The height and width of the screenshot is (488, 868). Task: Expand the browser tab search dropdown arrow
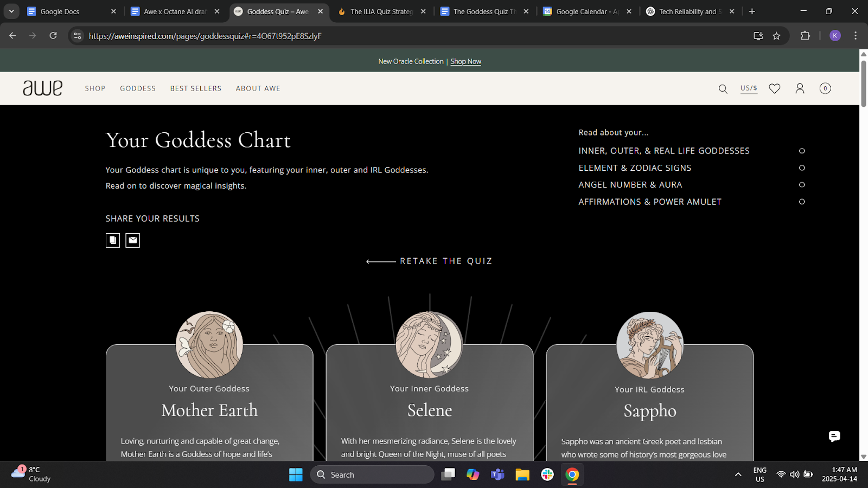click(x=11, y=11)
